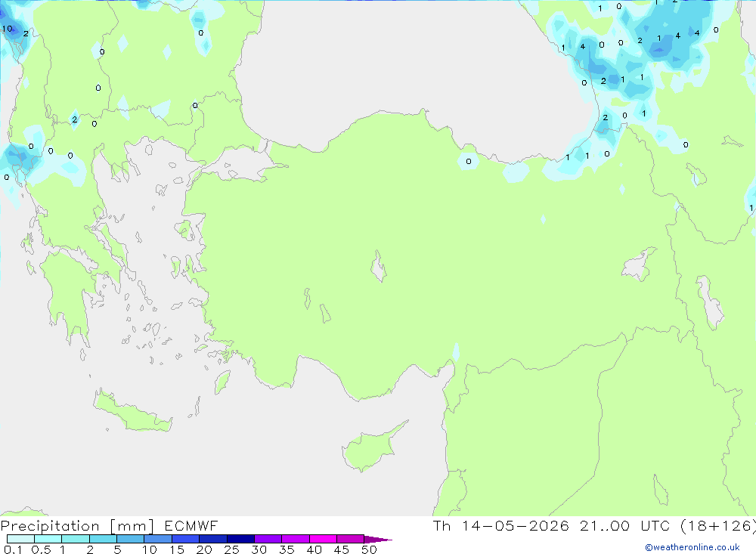Open the weatheronline.co.uk copyright link

click(x=692, y=547)
